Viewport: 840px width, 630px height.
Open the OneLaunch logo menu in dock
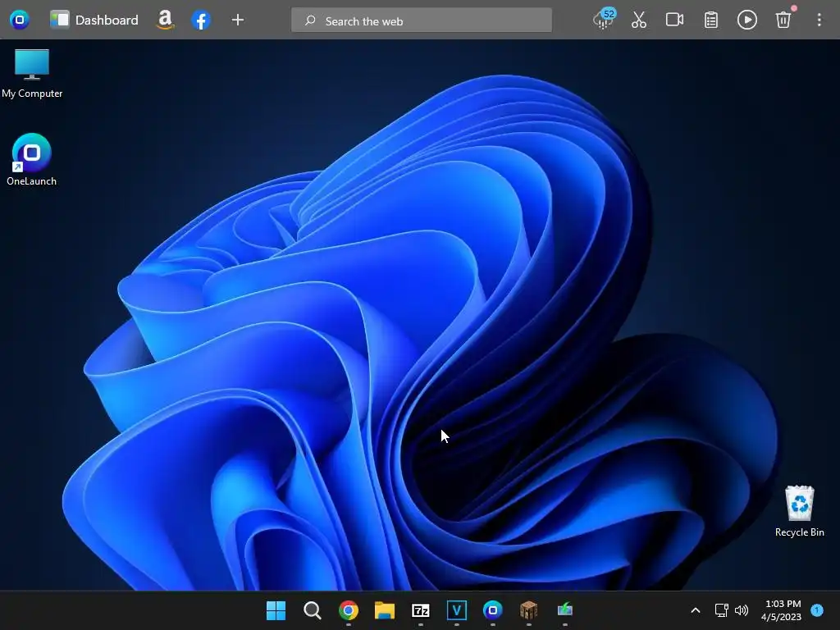pyautogui.click(x=20, y=21)
